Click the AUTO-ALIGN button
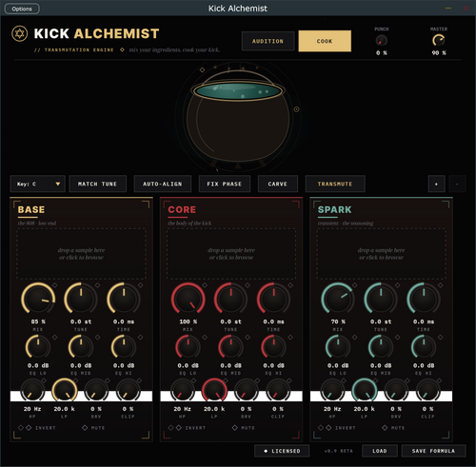The width and height of the screenshot is (476, 467). click(163, 184)
